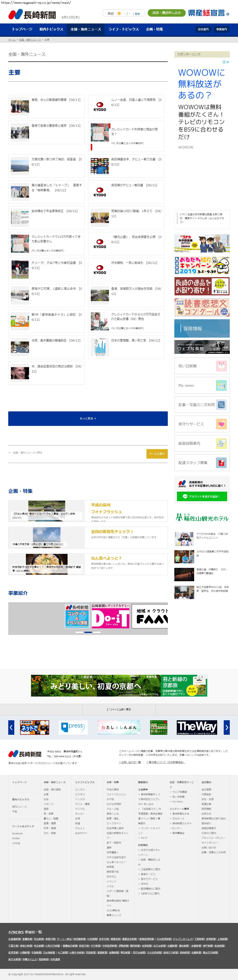Open なん食べよっと? feature
Screen dimensions: 238x980
pyautogui.click(x=88, y=564)
